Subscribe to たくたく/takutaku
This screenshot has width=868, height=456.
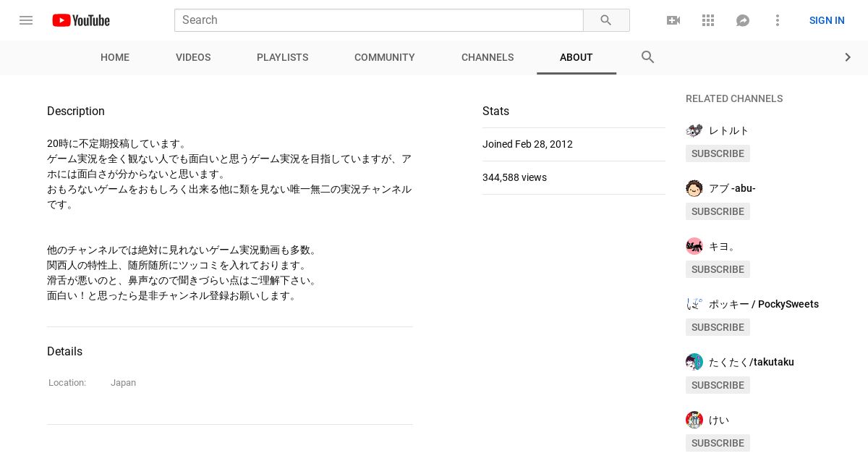718,385
